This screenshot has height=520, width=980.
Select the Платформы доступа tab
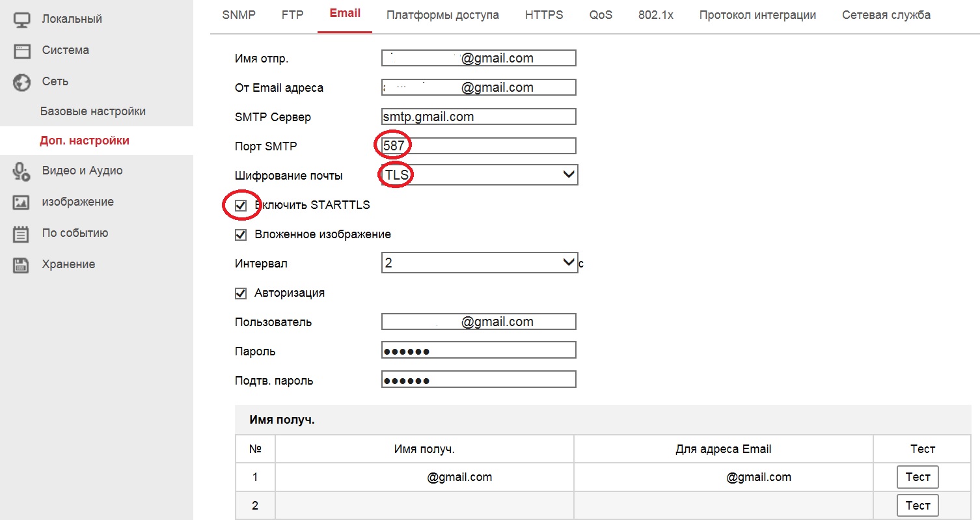[x=442, y=15]
